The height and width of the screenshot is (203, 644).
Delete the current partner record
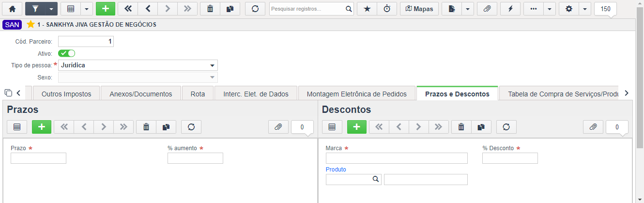(210, 9)
